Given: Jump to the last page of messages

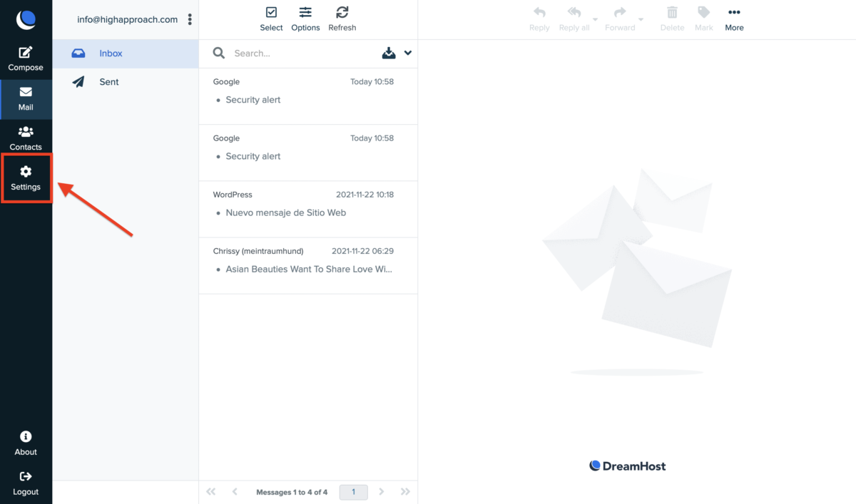Looking at the screenshot, I should [405, 491].
